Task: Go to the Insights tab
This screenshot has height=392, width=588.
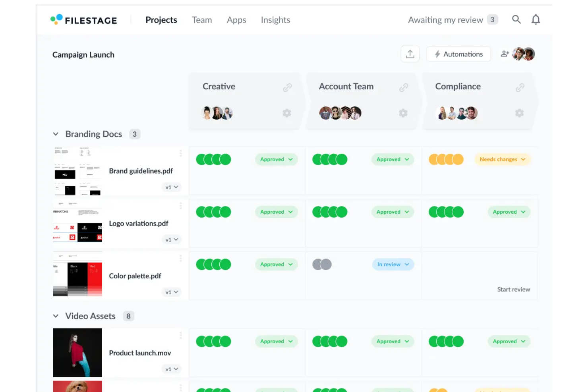Action: [x=275, y=20]
